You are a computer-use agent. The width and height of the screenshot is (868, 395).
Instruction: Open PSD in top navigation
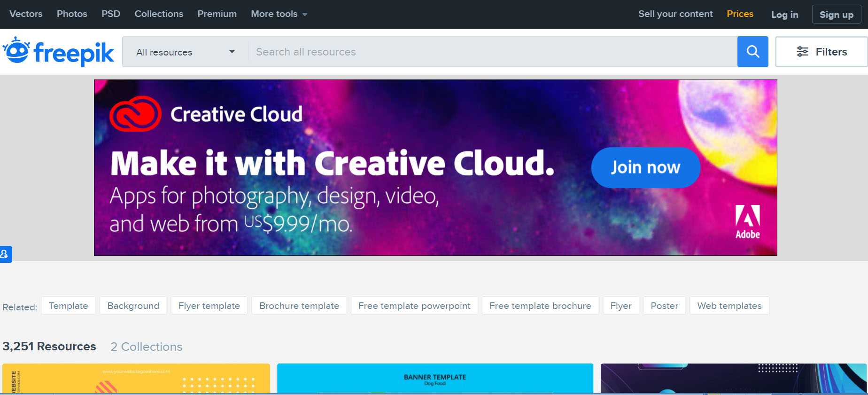(x=111, y=14)
